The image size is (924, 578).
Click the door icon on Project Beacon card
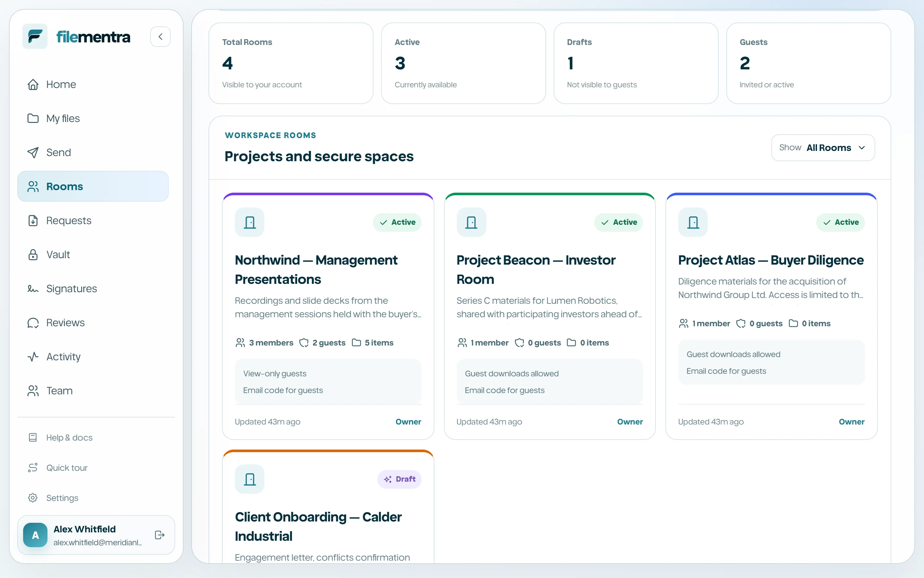click(x=471, y=222)
